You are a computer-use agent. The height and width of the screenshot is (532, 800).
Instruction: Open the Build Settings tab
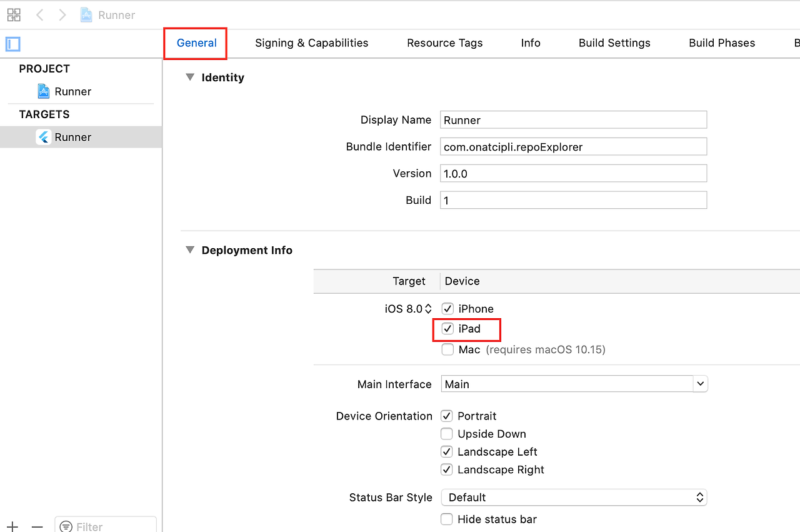pos(614,43)
